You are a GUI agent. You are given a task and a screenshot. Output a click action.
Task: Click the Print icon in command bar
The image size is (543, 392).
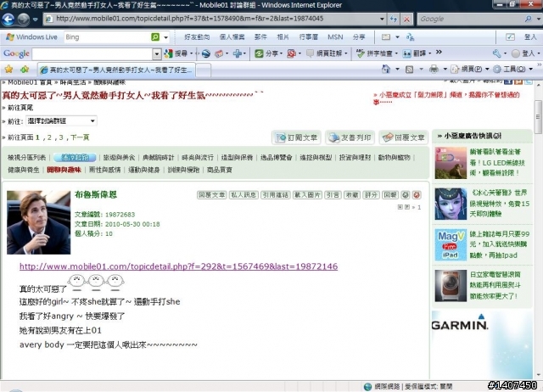pyautogui.click(x=434, y=69)
